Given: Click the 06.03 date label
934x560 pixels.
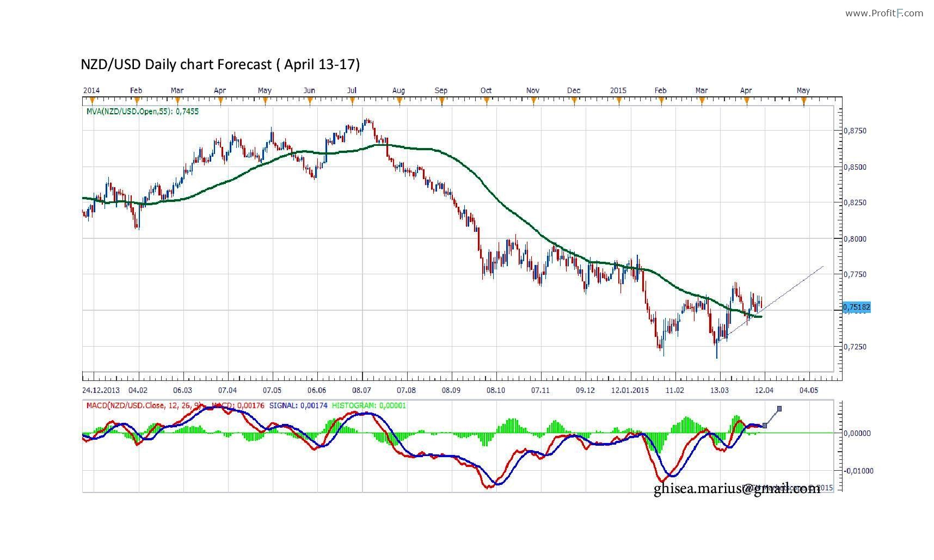Looking at the screenshot, I should coord(183,390).
